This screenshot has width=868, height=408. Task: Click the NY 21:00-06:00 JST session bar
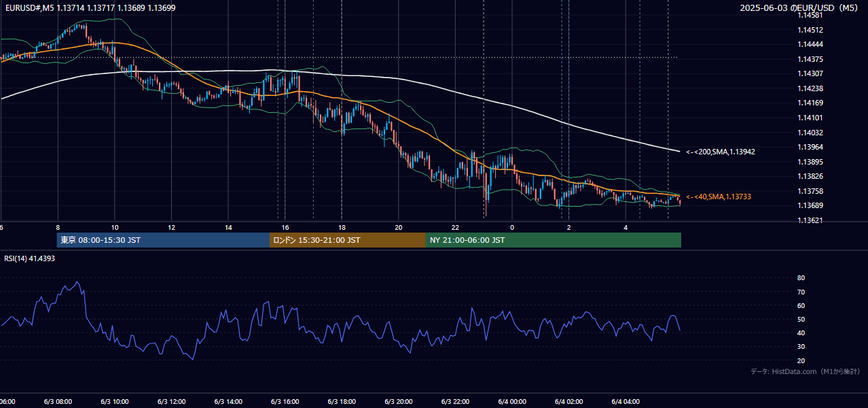(554, 240)
